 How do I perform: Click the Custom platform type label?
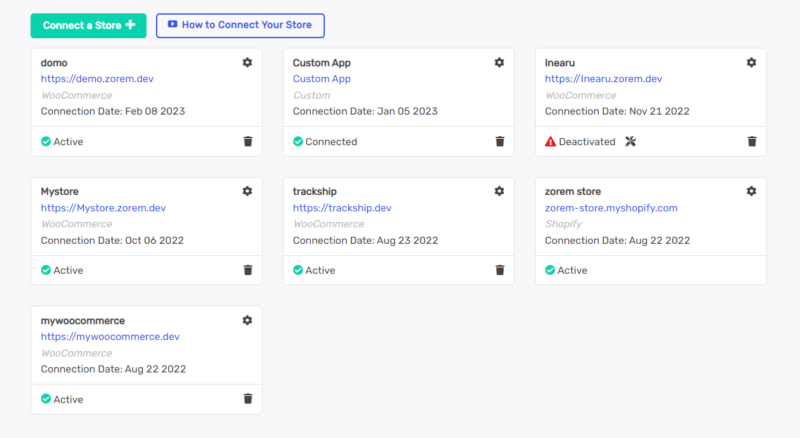click(311, 95)
